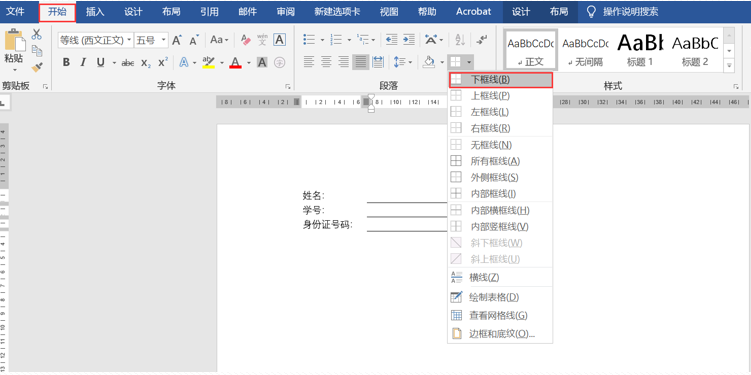Screen dimensions: 751x375
Task: Insert 横线(Z) horizontal line
Action: tap(500, 277)
